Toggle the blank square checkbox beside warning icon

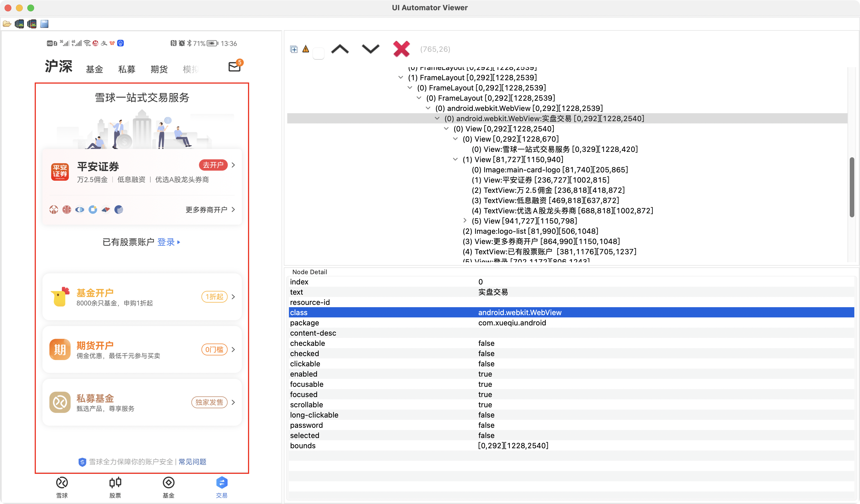pos(319,53)
